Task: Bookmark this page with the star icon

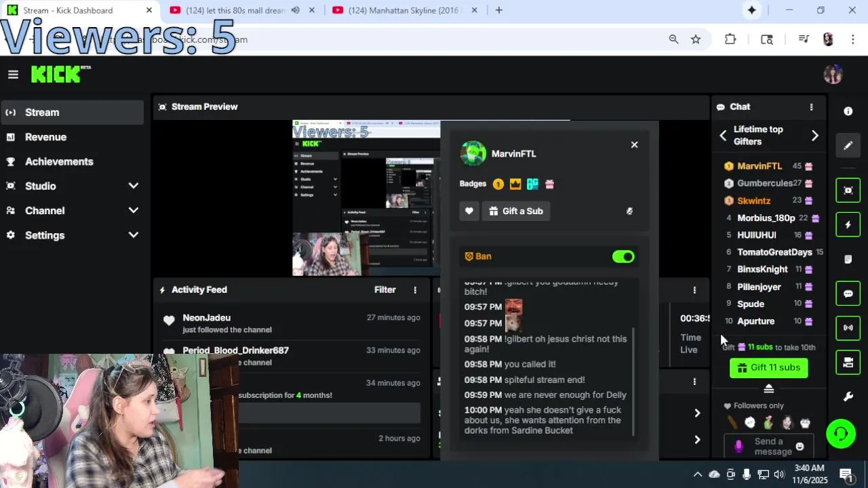Action: (696, 39)
